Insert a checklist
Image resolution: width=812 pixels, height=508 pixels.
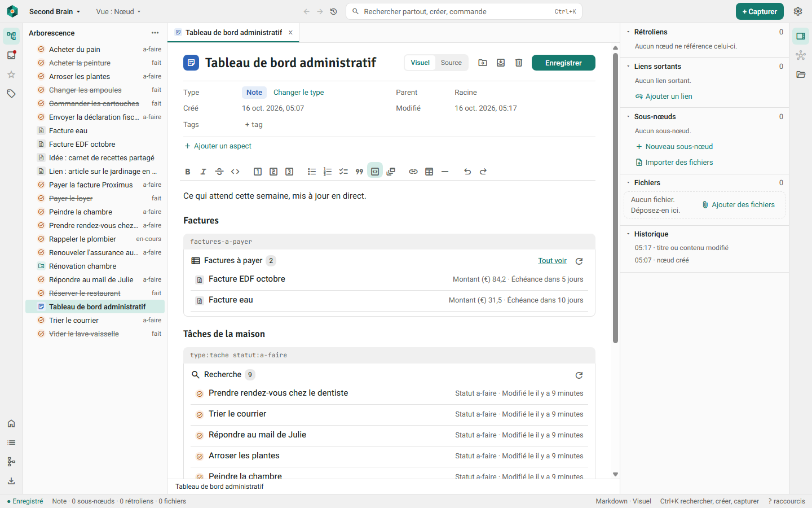(x=343, y=172)
